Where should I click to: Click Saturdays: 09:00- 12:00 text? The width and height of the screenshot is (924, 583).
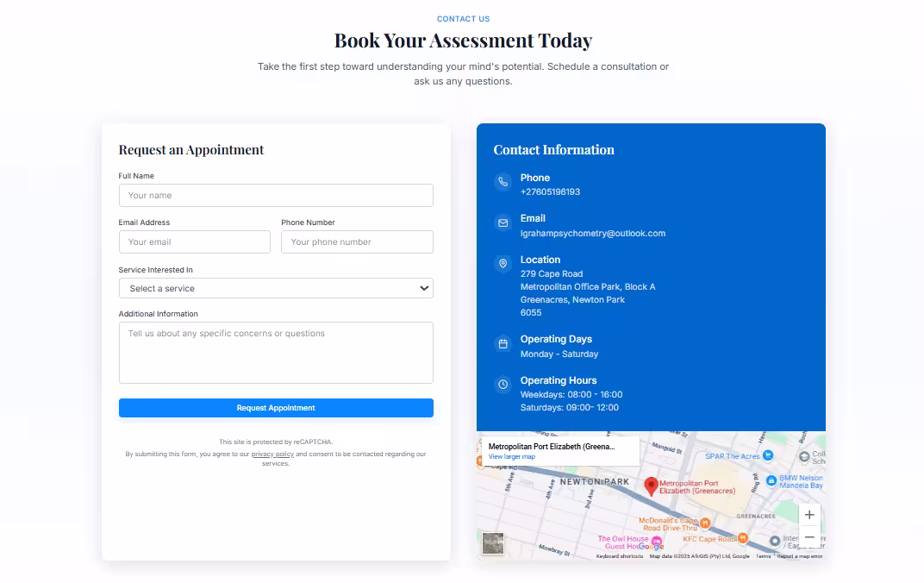[569, 407]
